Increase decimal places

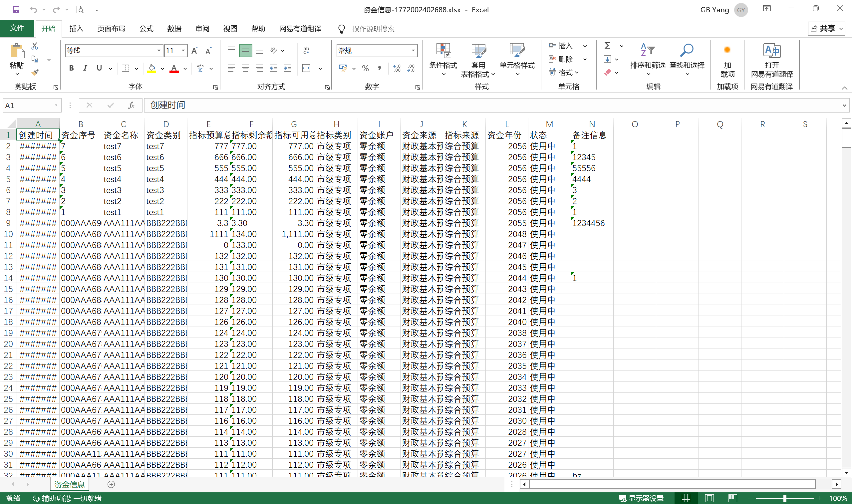click(397, 68)
